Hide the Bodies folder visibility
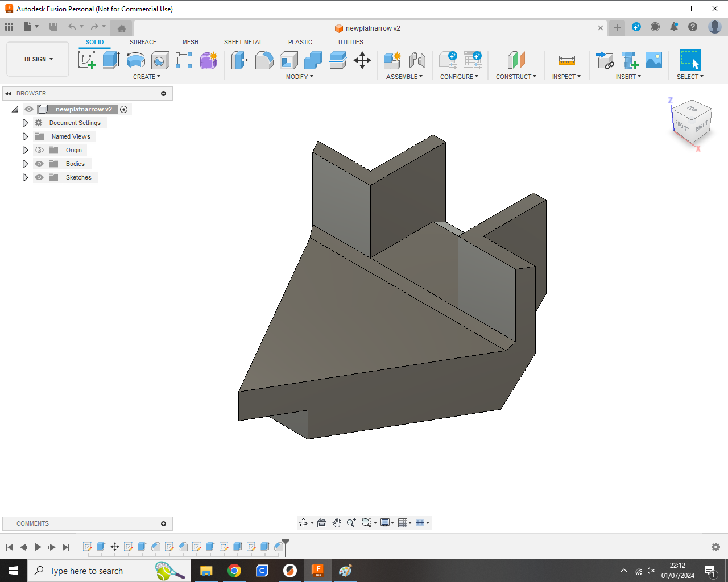728x582 pixels. point(39,164)
